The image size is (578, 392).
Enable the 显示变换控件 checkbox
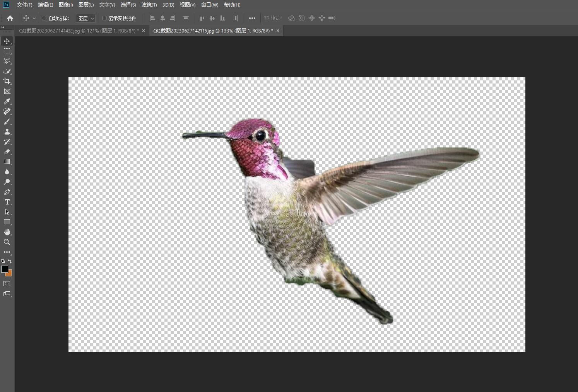pos(104,18)
